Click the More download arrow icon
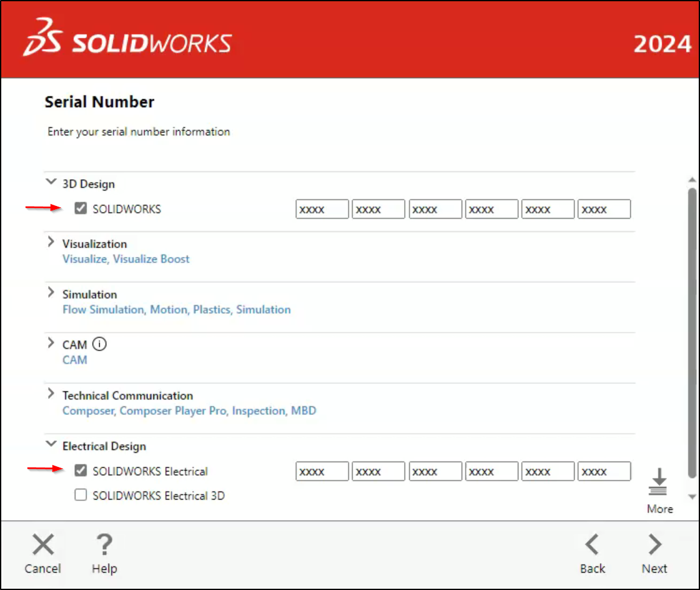 click(658, 481)
